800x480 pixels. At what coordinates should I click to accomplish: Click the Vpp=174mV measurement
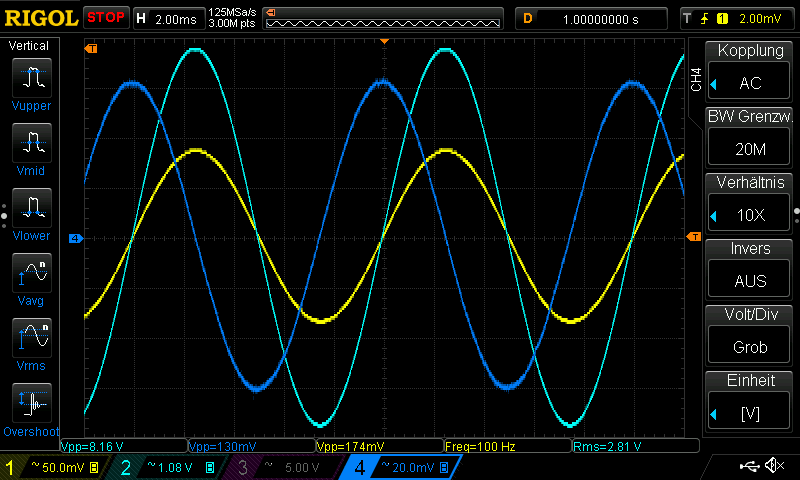(x=380, y=446)
